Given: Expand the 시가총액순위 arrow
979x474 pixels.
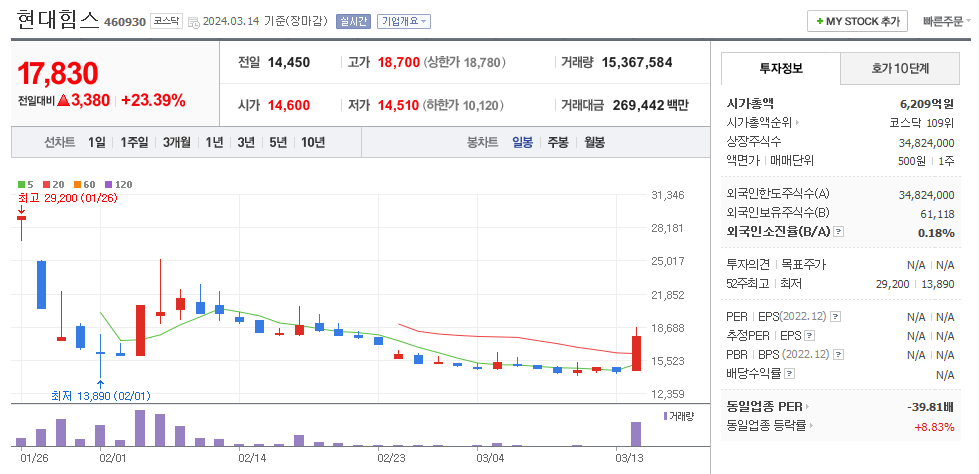Looking at the screenshot, I should [x=797, y=123].
